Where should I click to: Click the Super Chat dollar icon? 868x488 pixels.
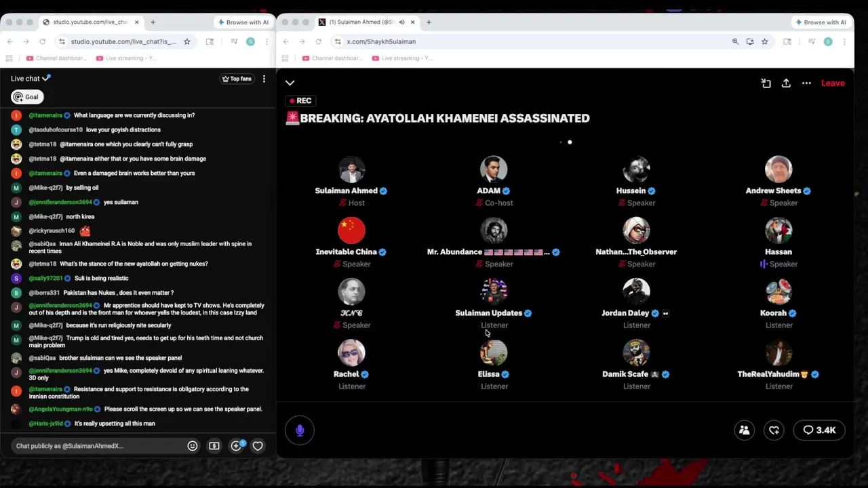click(214, 446)
